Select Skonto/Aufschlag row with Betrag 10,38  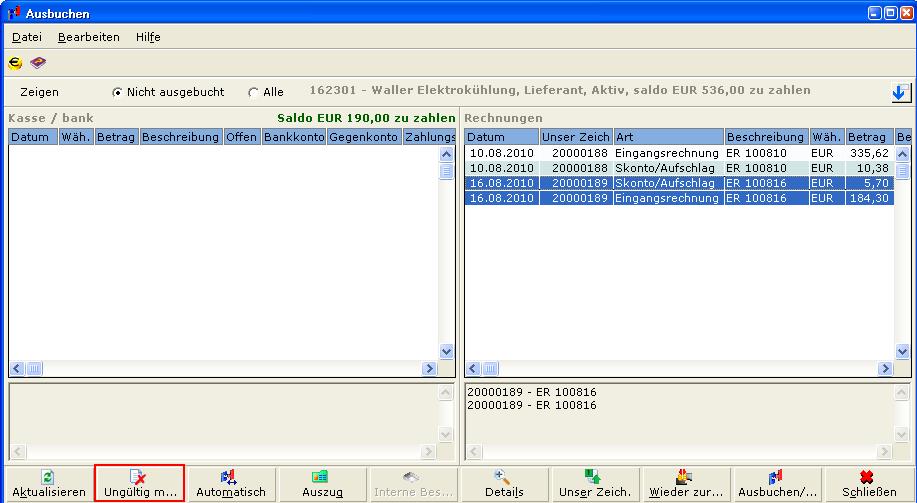coord(680,168)
